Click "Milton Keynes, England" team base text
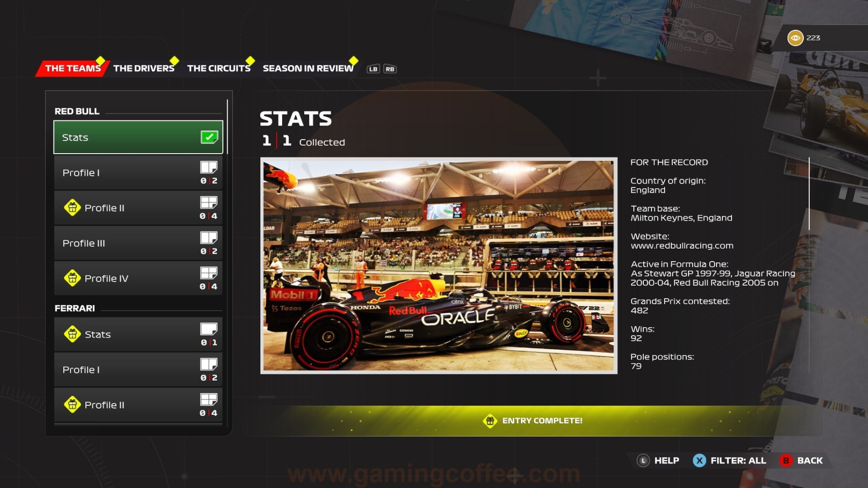This screenshot has width=868, height=488. pos(681,218)
